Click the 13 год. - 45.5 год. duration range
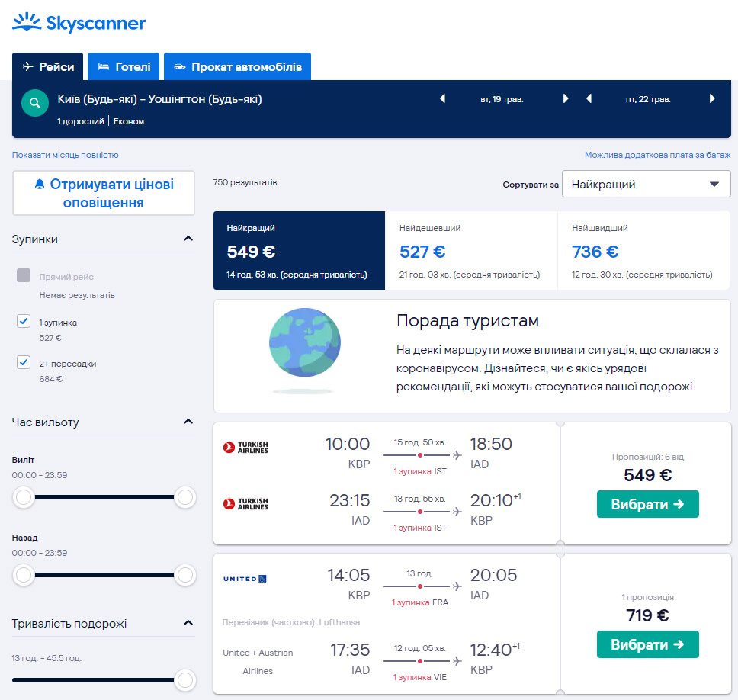Viewport: 738px width, 700px height. click(47, 658)
